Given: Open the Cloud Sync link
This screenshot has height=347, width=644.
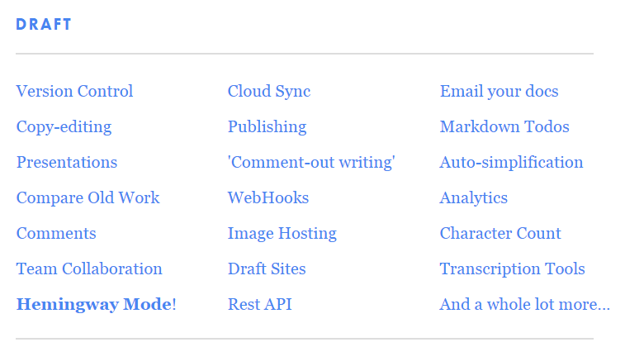Looking at the screenshot, I should [269, 92].
